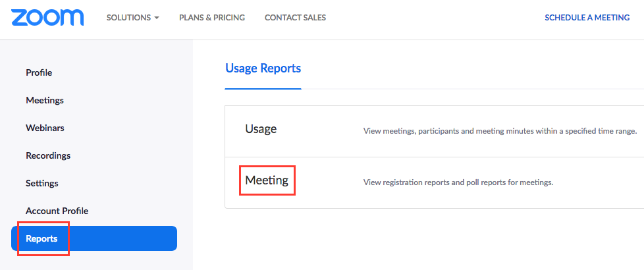Click 'View meetings, participants and meeting minutes' description
644x270 pixels.
point(500,132)
